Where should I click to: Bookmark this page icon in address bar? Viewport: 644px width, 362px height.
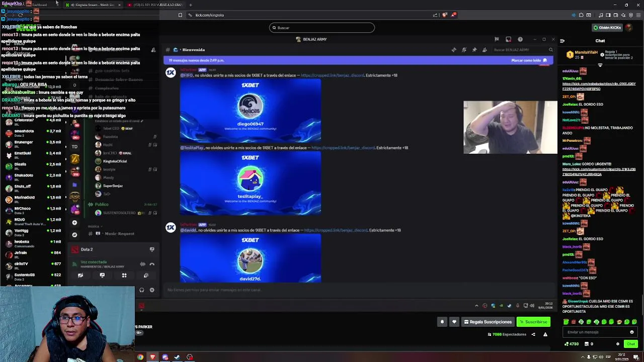180,15
